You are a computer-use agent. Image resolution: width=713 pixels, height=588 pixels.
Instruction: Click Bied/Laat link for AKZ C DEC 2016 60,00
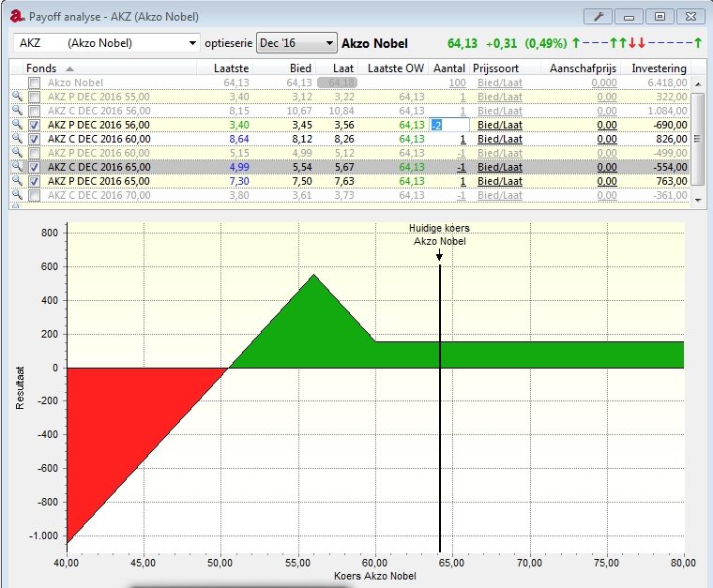pyautogui.click(x=499, y=139)
